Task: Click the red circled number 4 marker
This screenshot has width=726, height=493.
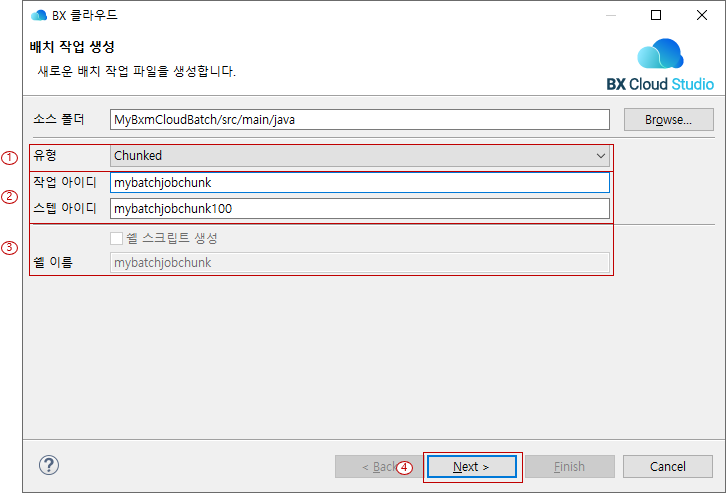Action: pos(405,467)
